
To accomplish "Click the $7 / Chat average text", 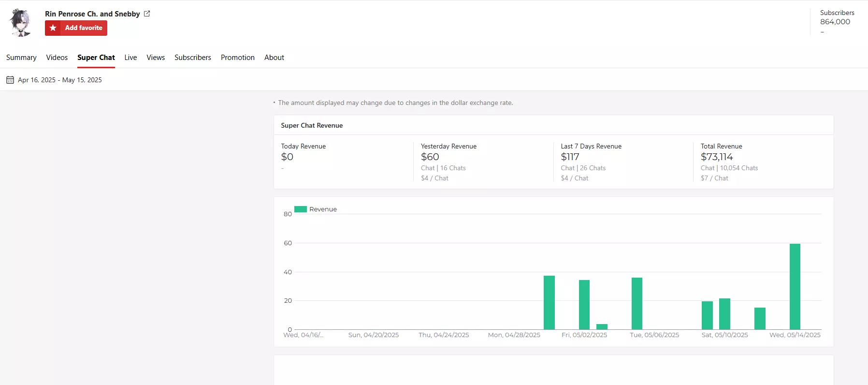I will (x=714, y=178).
